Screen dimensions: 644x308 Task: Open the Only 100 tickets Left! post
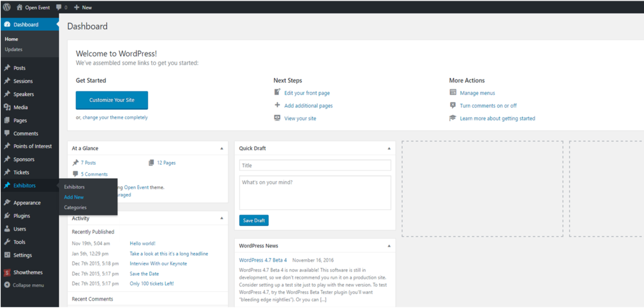click(x=152, y=283)
